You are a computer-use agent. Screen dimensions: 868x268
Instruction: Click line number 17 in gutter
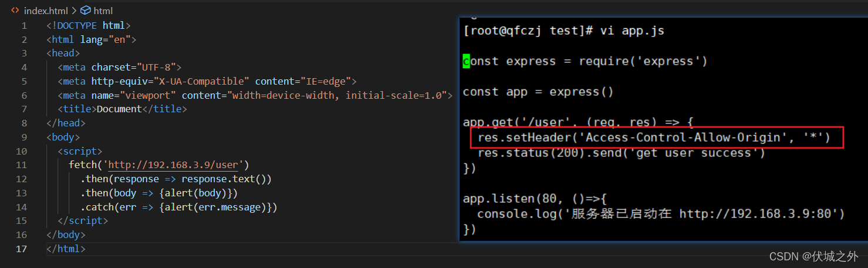click(x=22, y=249)
